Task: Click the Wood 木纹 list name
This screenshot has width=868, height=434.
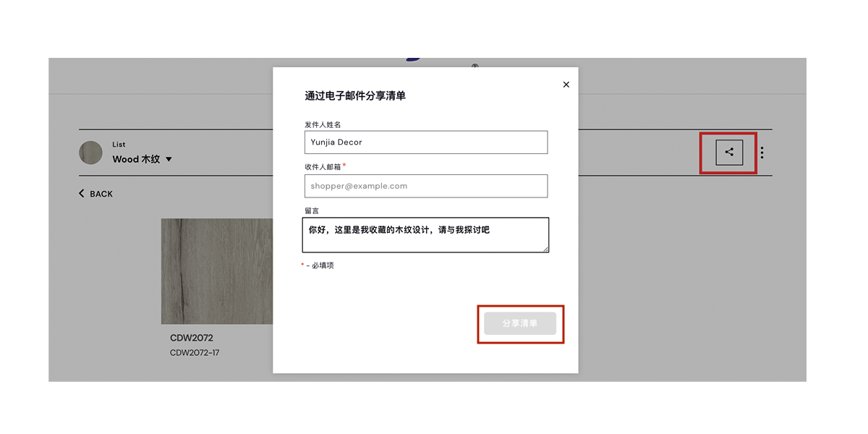Action: click(136, 159)
